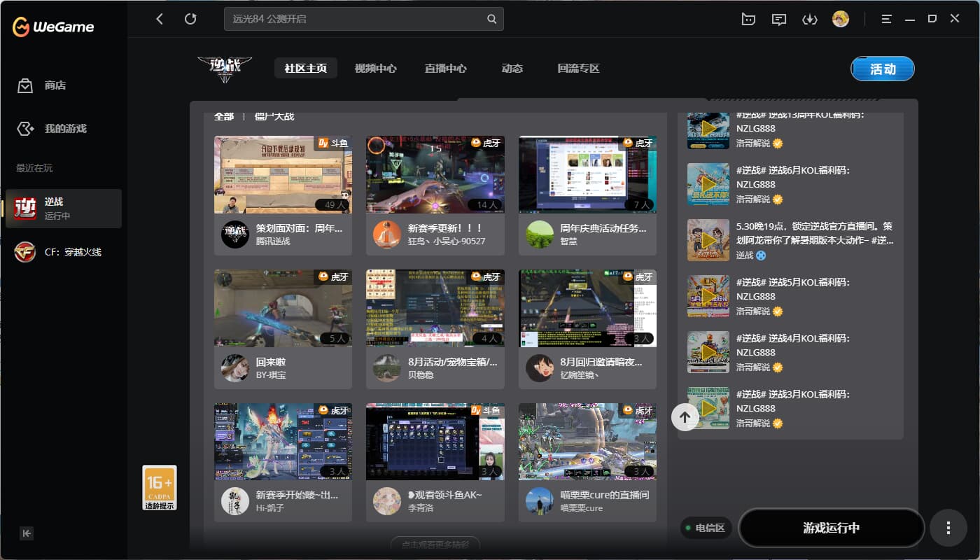Open the 电信区 server selector
This screenshot has width=980, height=560.
click(x=706, y=528)
